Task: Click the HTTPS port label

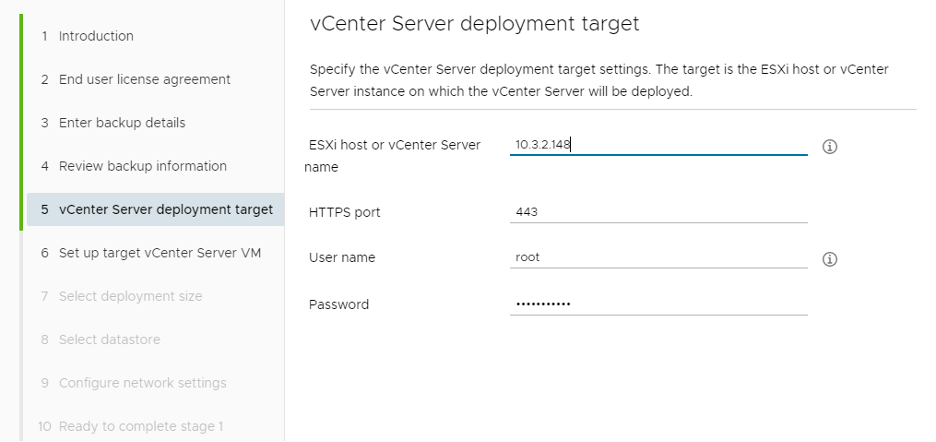Action: (345, 212)
